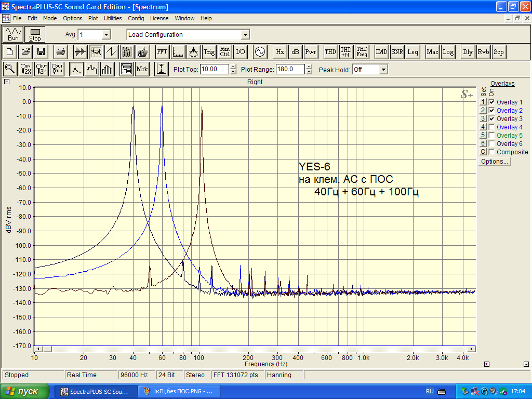Open file with folder icon

tap(25, 52)
